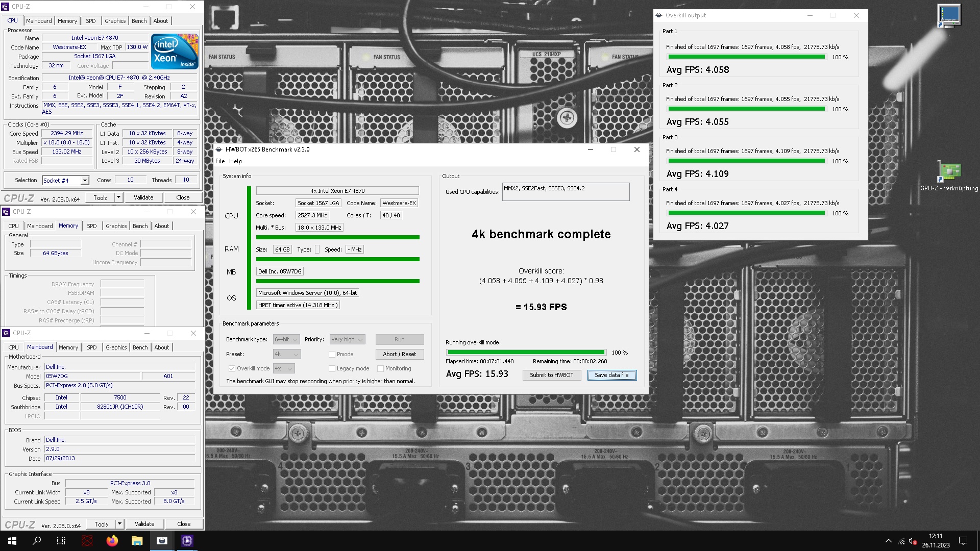Toggle Overkill mode checkbox
This screenshot has height=551, width=980.
[232, 368]
